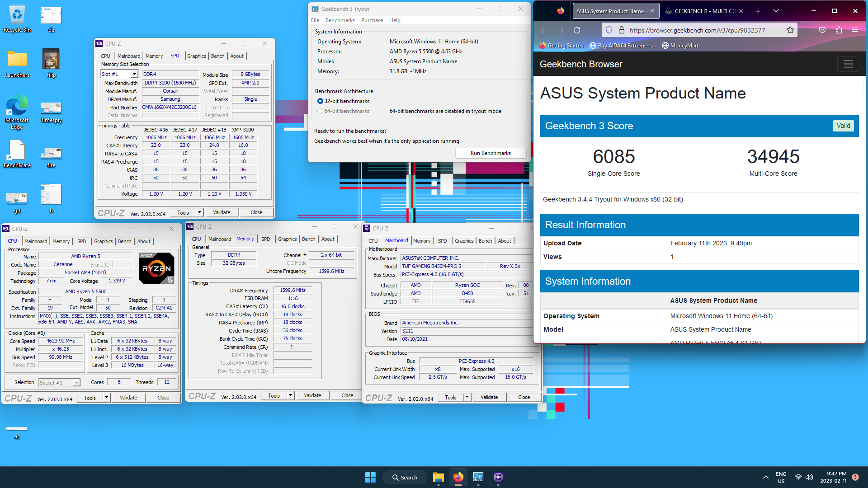The height and width of the screenshot is (488, 868).
Task: Click Run Benchmarks button
Action: coord(491,153)
